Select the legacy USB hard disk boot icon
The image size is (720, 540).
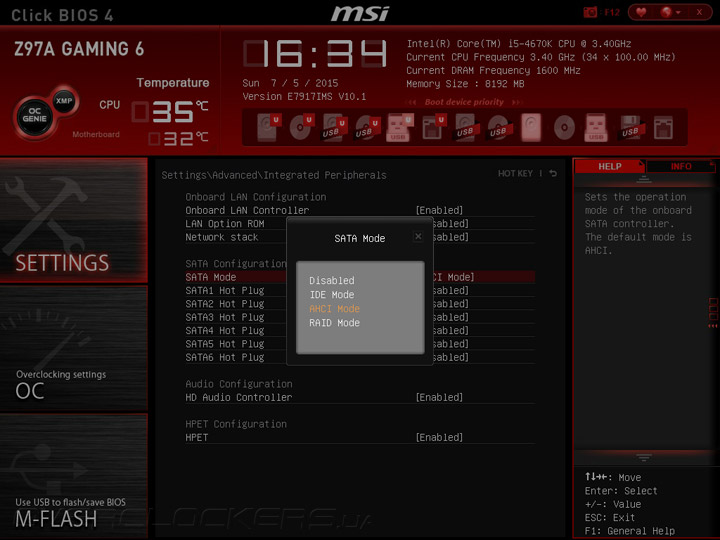[x=466, y=127]
